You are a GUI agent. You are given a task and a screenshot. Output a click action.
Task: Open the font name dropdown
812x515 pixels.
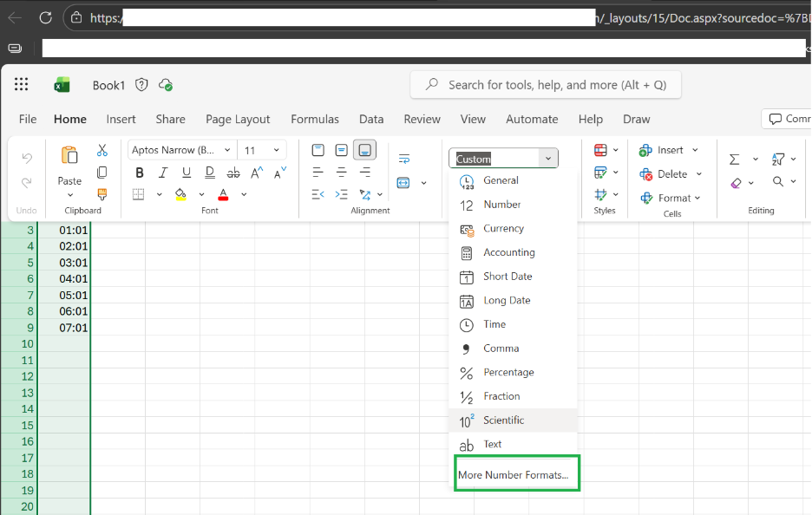pos(227,150)
